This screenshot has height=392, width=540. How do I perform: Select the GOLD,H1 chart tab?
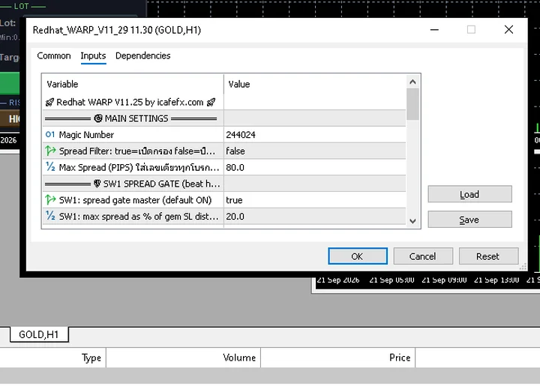click(x=39, y=334)
